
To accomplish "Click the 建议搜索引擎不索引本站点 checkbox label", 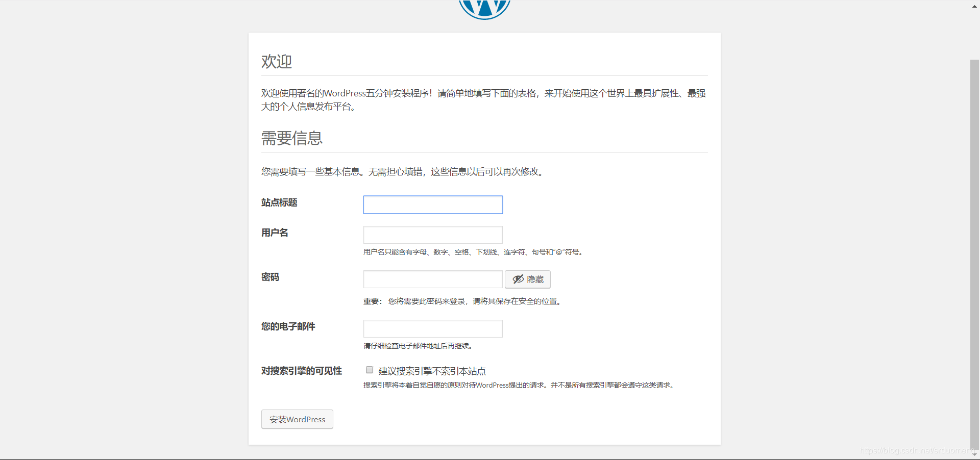I will 432,371.
